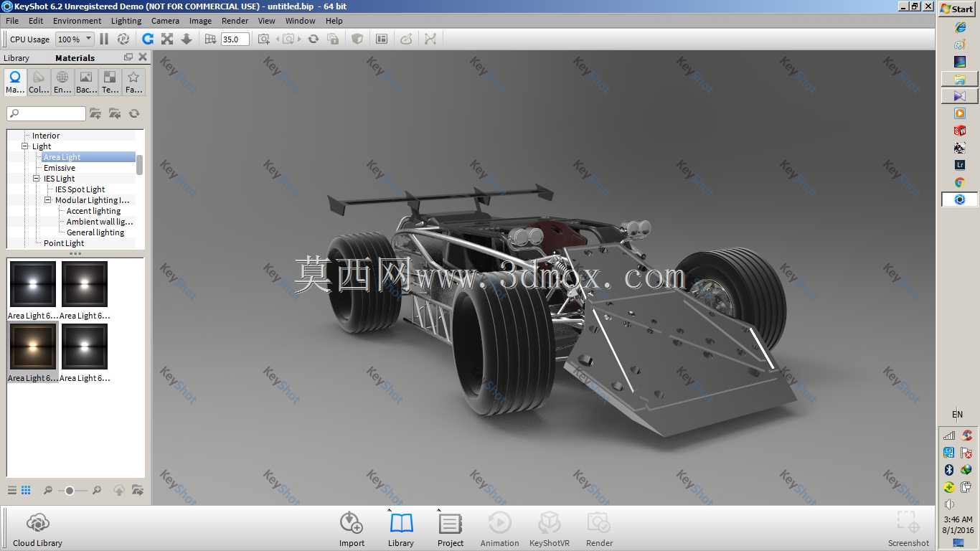Toggle the Library panel button
Viewport: 980px width, 551px height.
coord(401,529)
